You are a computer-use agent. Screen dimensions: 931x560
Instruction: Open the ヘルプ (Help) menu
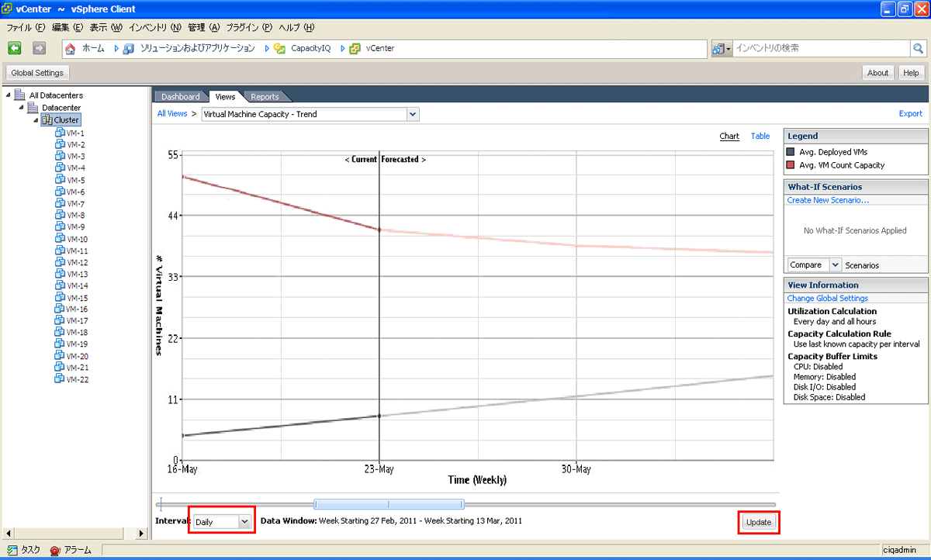(x=296, y=27)
